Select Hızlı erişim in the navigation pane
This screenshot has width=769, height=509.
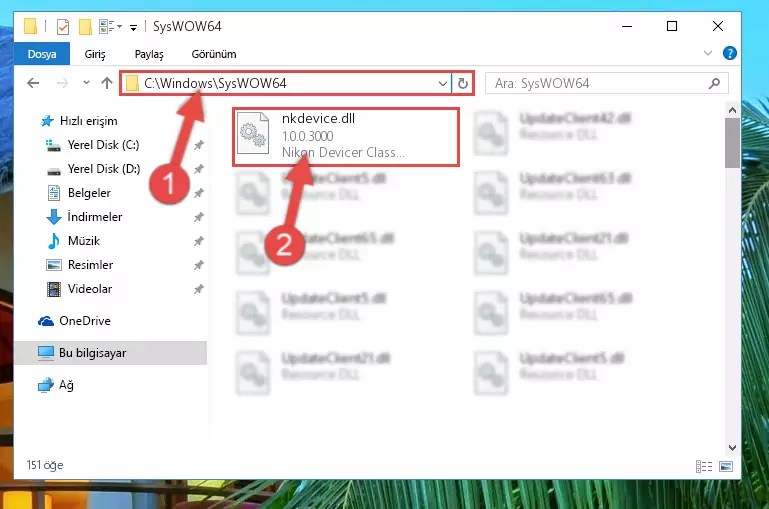tap(88, 121)
